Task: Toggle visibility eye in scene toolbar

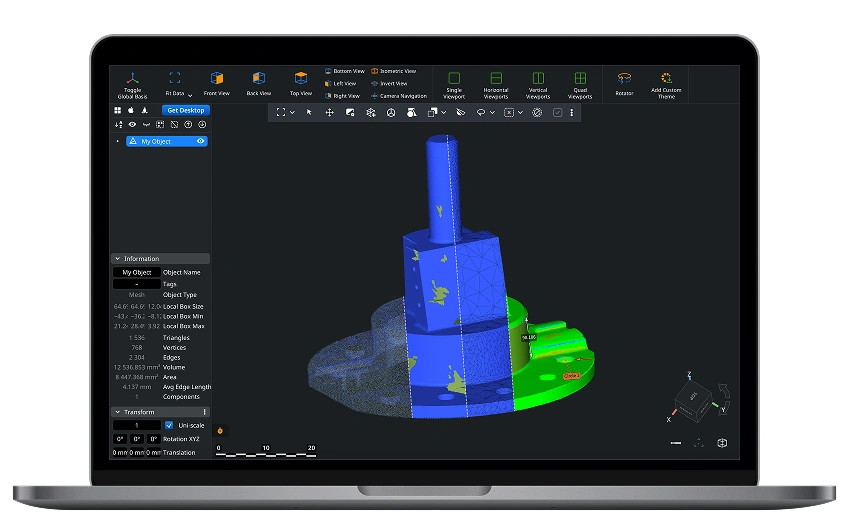Action: point(132,125)
